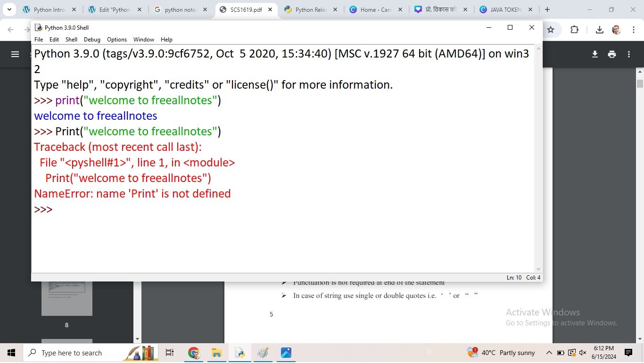Expand the Chrome tab search chevron

click(9, 9)
